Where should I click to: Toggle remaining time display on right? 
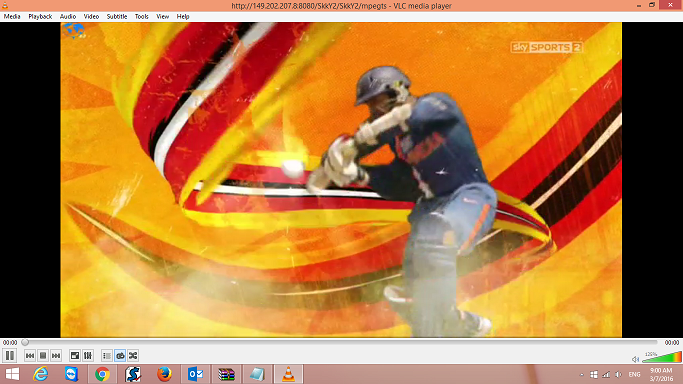672,343
